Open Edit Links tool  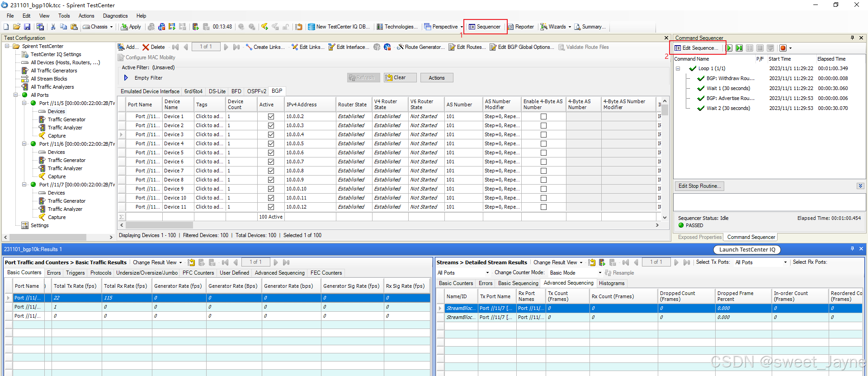[x=308, y=47]
